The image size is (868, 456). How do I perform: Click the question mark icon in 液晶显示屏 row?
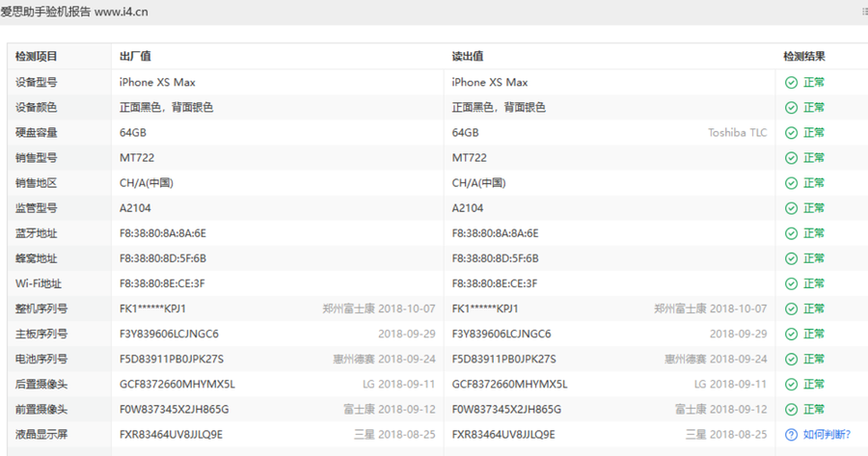pyautogui.click(x=791, y=435)
